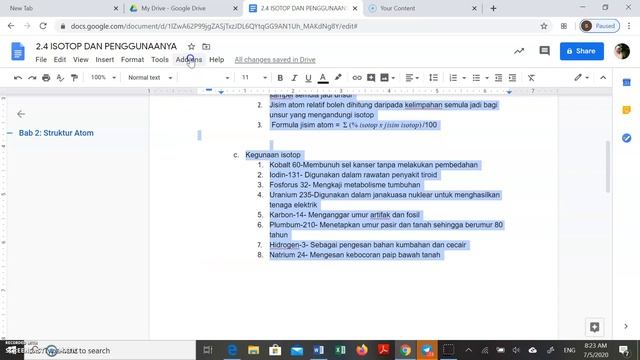Decrease the paragraph indent
Image resolution: width=640 pixels, height=360 pixels.
[498, 78]
